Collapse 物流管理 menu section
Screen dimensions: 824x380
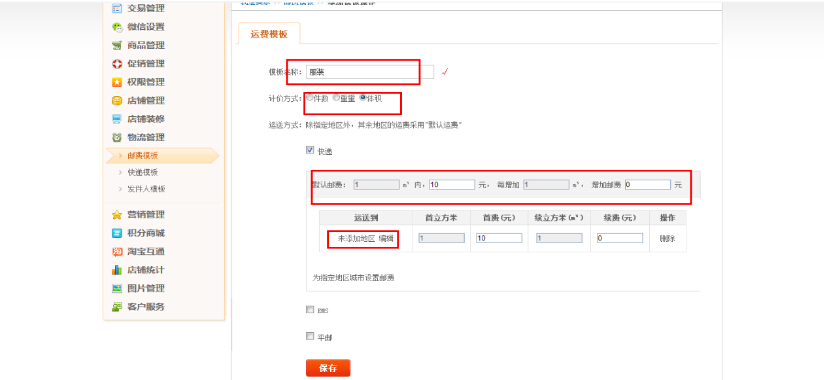[146, 137]
